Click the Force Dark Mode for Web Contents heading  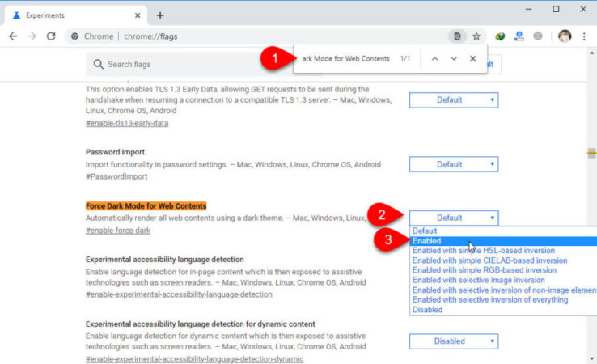146,206
